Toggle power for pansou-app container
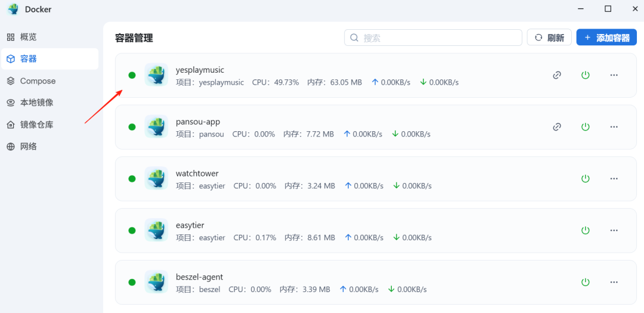Image resolution: width=644 pixels, height=313 pixels. pyautogui.click(x=586, y=127)
